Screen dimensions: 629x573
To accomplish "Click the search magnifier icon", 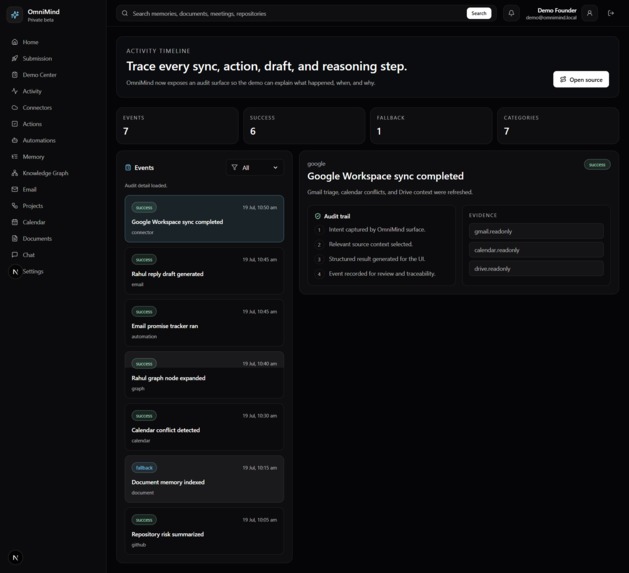I will (125, 13).
